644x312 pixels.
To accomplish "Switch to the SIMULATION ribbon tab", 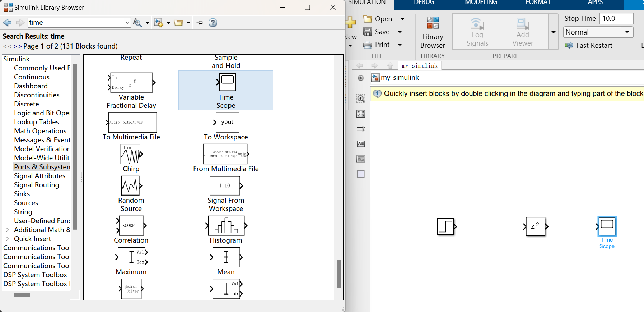I will [x=367, y=3].
